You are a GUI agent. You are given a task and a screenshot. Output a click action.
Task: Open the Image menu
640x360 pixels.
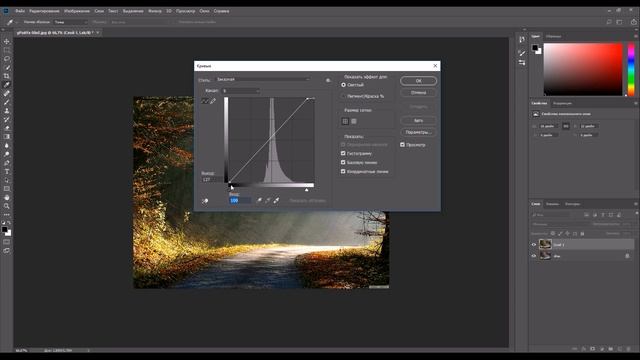click(x=77, y=11)
